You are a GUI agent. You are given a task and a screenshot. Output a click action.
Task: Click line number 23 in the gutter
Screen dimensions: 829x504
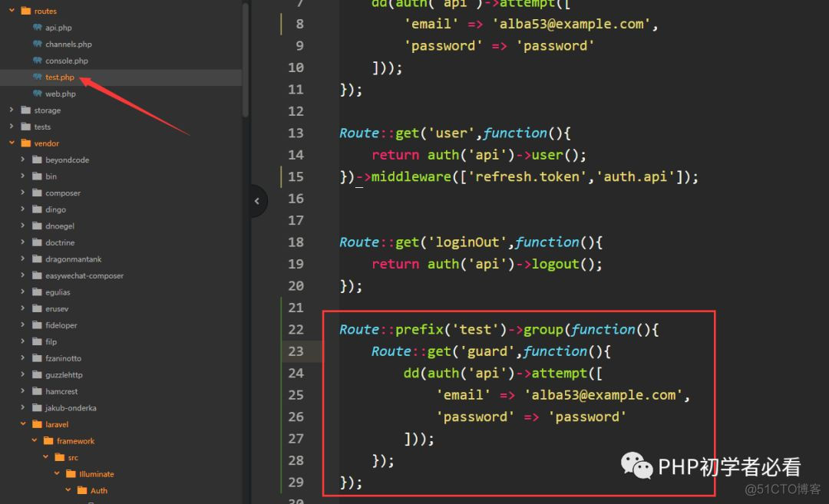(x=296, y=351)
